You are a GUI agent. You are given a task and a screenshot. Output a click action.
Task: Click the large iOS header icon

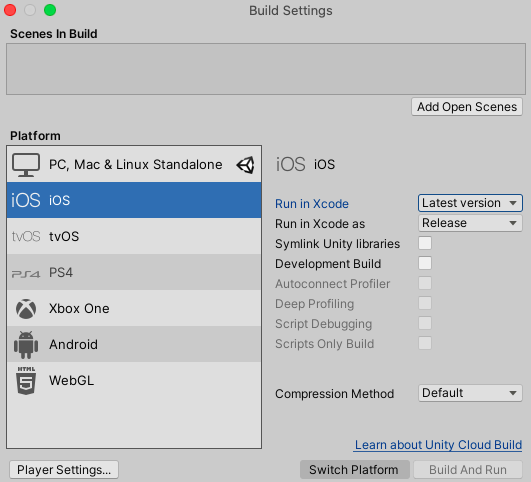coord(291,164)
